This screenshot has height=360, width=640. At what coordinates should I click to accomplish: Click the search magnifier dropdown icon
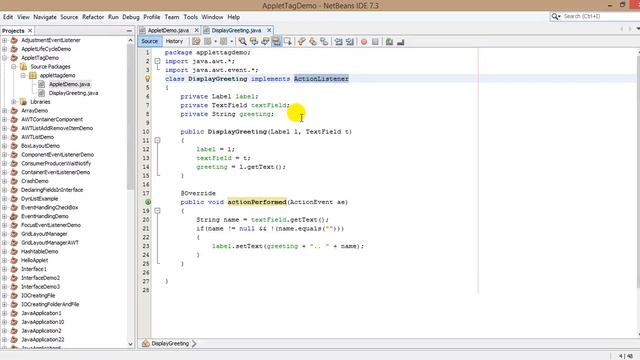coord(556,16)
